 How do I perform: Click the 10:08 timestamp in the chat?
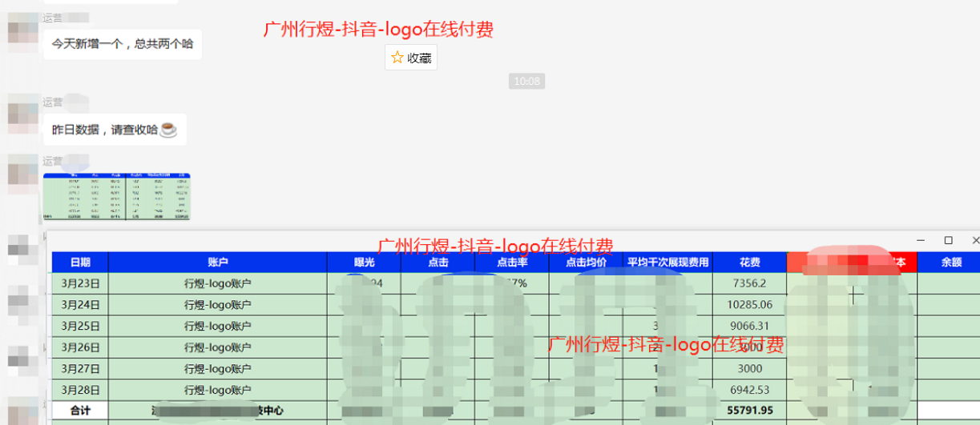point(526,82)
